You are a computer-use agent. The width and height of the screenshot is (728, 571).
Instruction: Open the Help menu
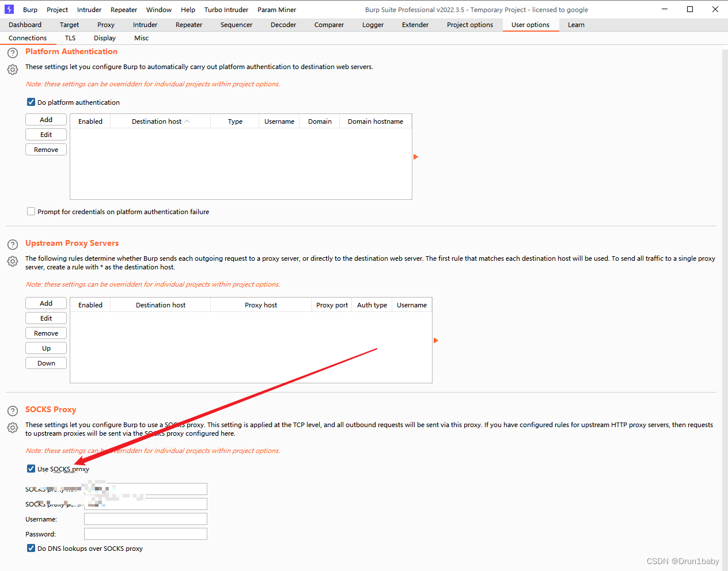tap(188, 10)
